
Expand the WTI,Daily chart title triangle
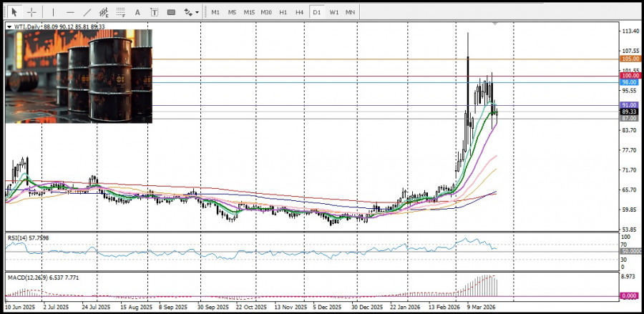coord(9,26)
